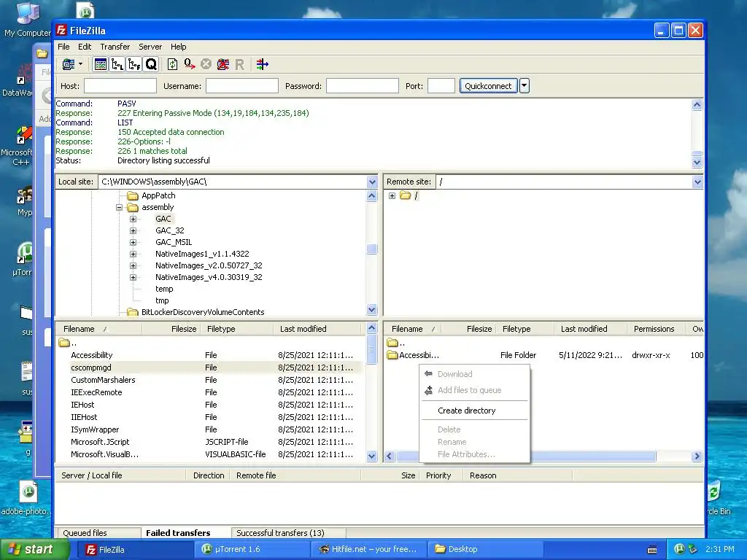Sort local list by Last modified
This screenshot has width=747, height=560.
point(303,329)
